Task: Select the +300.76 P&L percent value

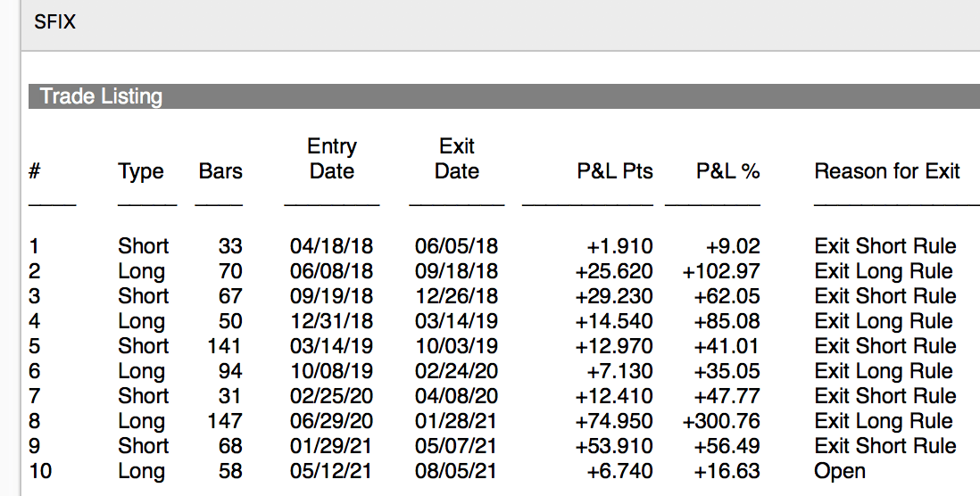Action: click(721, 421)
